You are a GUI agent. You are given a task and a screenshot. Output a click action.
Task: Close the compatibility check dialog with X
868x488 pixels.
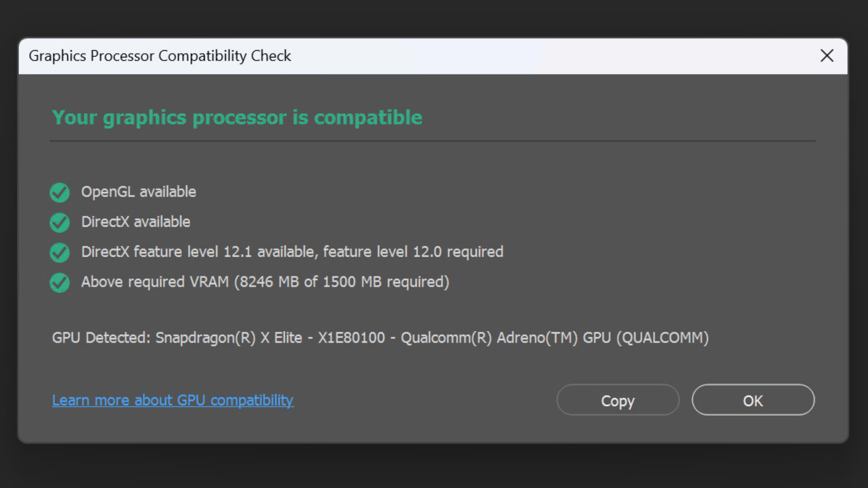pyautogui.click(x=827, y=56)
